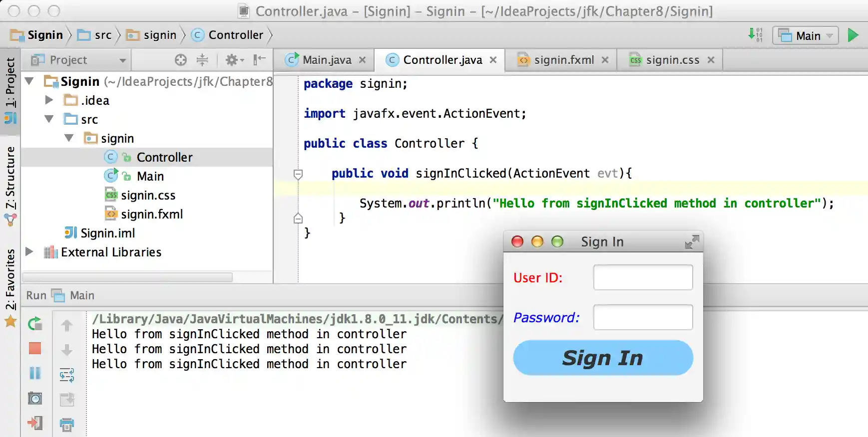Image resolution: width=868 pixels, height=437 pixels.
Task: Click the User ID text field
Action: click(643, 277)
